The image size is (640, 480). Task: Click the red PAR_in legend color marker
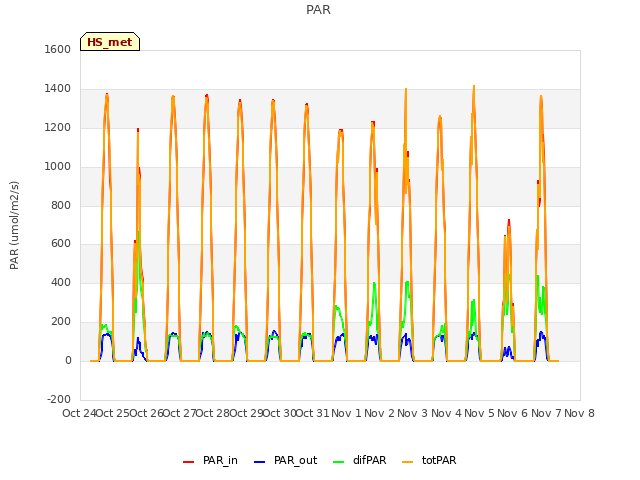click(189, 461)
